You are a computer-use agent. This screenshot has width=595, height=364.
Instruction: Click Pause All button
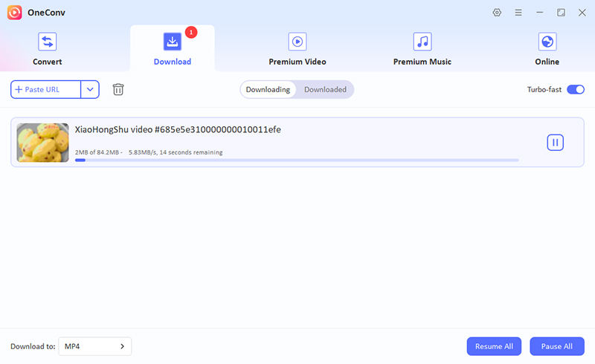[557, 346]
